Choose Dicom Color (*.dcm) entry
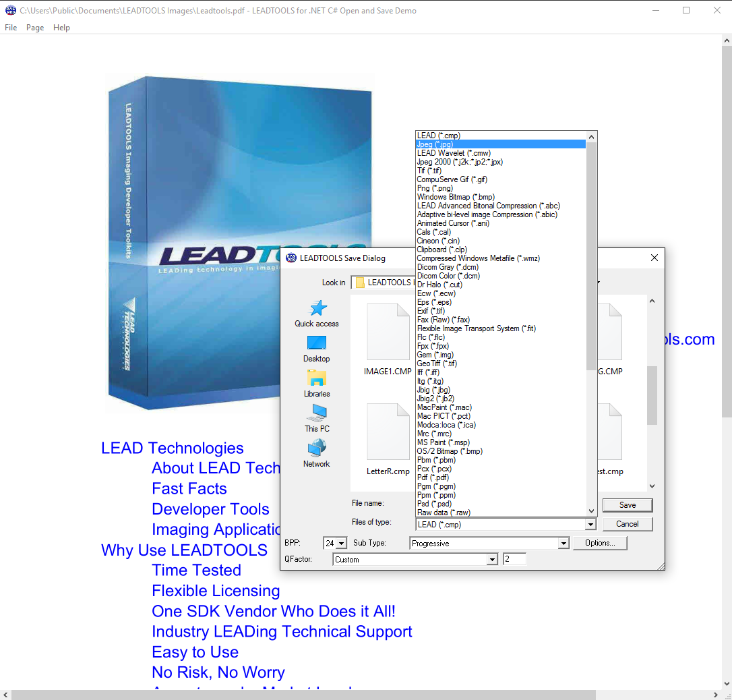732x700 pixels. click(500, 276)
